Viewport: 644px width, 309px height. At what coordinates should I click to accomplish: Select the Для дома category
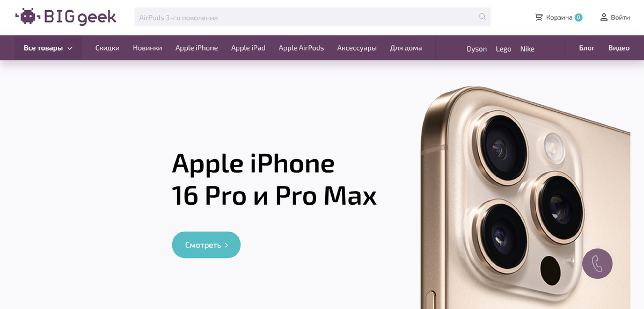[x=406, y=48]
